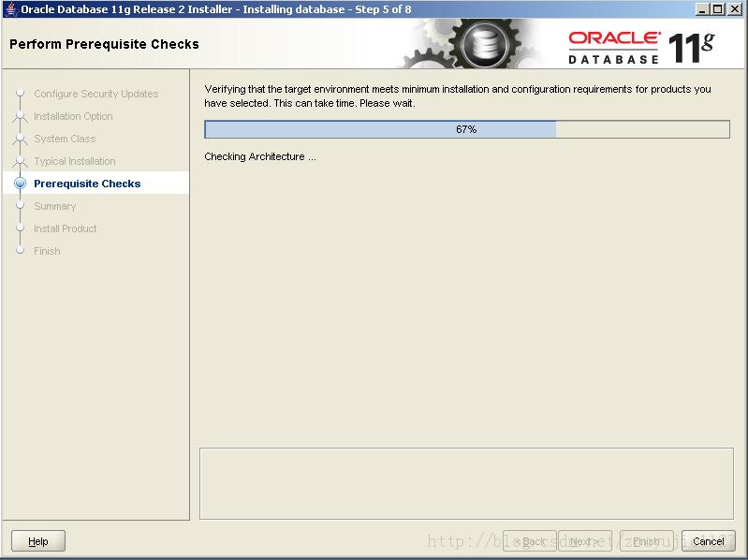
Task: Select the Prerequisite Checks step
Action: (x=87, y=184)
